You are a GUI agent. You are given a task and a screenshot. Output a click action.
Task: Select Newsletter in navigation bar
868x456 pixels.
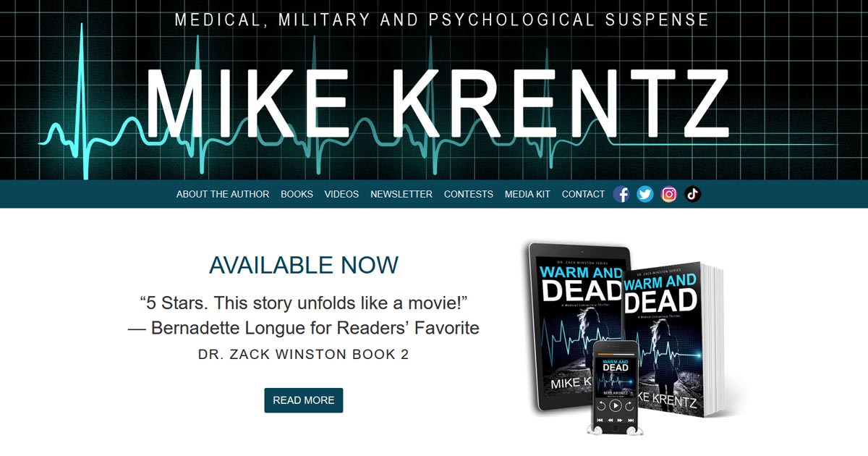pos(401,194)
